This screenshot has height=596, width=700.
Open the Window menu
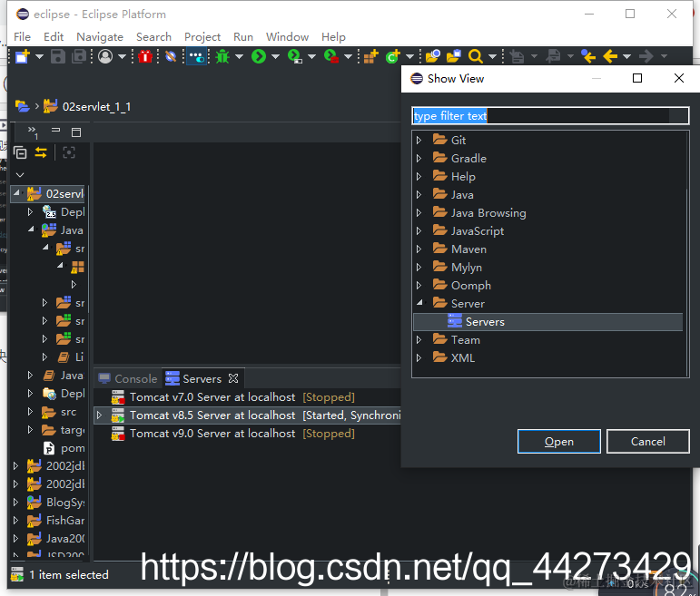click(x=288, y=37)
